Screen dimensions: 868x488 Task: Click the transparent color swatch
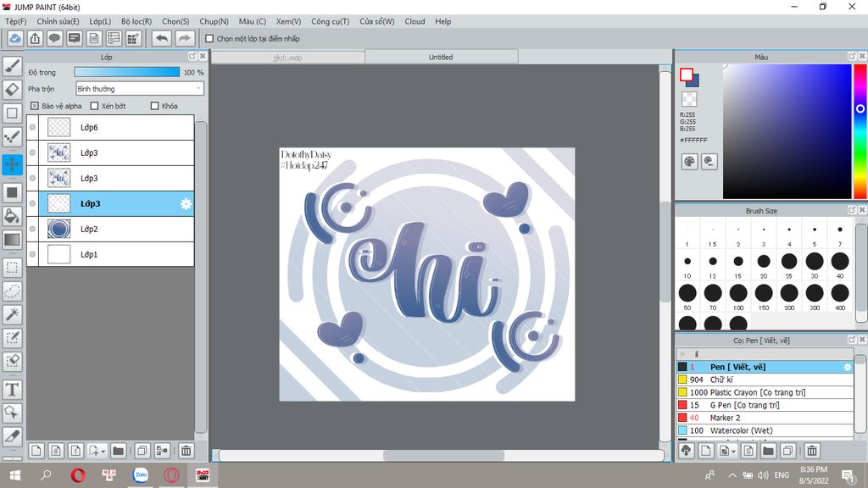[x=689, y=99]
